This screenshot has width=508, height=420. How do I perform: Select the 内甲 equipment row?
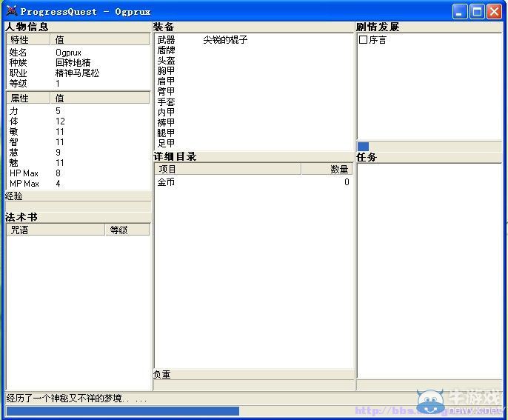(x=254, y=112)
